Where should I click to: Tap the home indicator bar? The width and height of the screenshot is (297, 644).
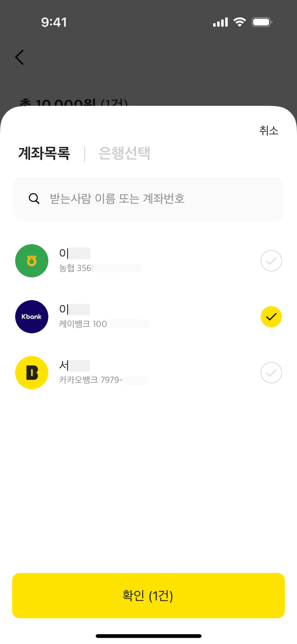click(148, 636)
